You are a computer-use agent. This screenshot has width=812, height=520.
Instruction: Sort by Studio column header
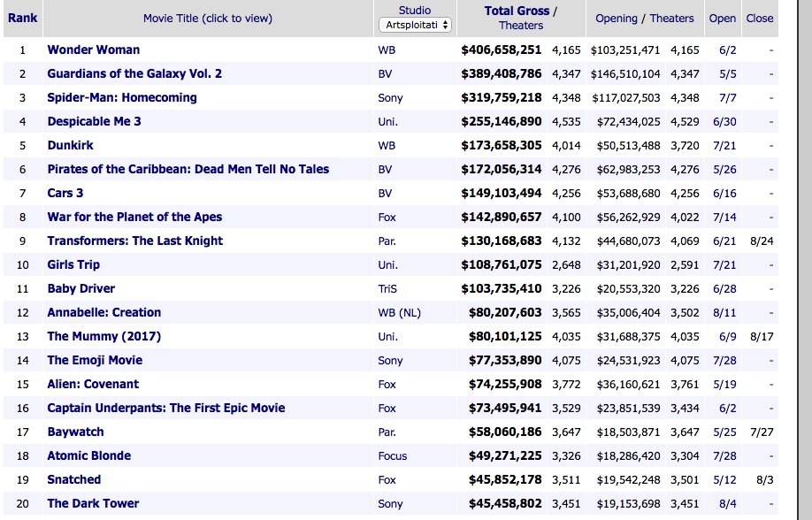415,11
